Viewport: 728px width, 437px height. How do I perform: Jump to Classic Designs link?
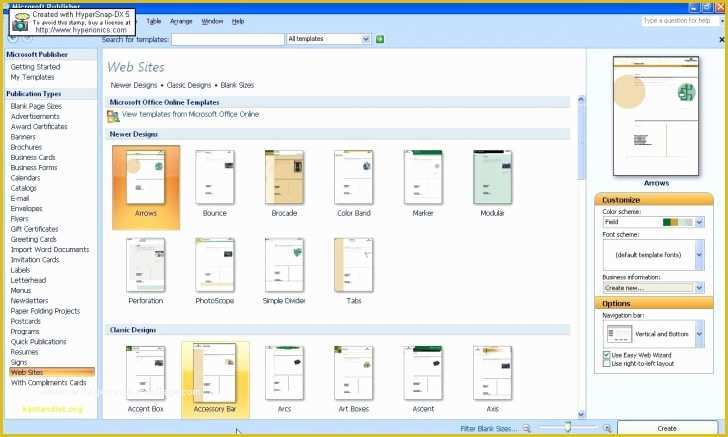188,85
